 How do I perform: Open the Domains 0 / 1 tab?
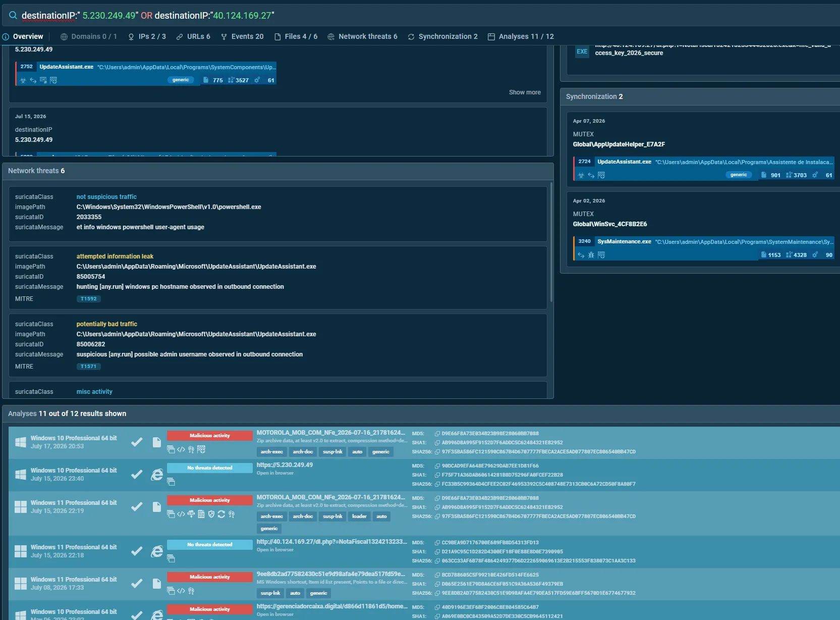89,36
